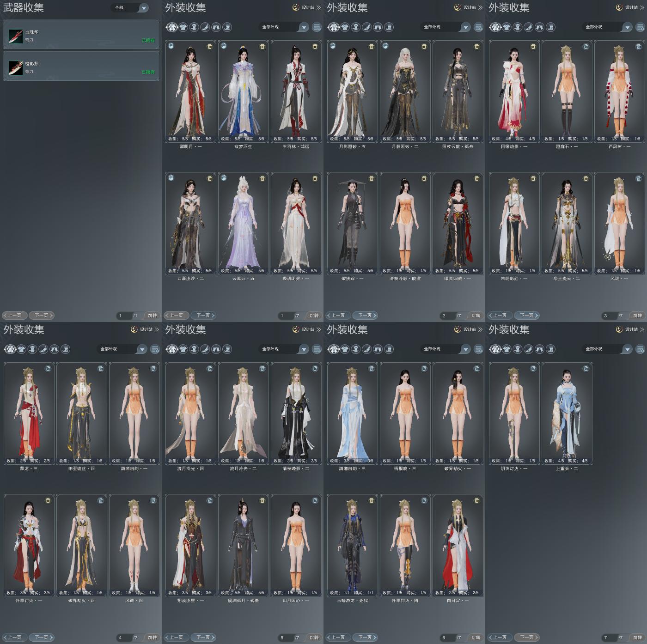Toggle the full-set category filter above 流月冷光·四
This screenshot has height=644, width=647.
click(172, 349)
